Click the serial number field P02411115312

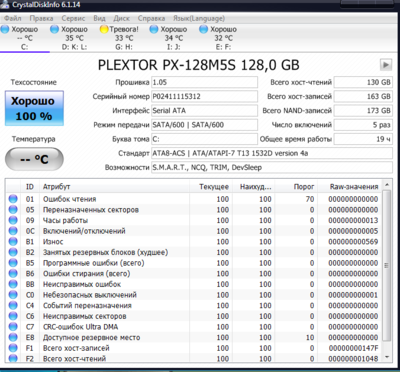click(x=204, y=97)
